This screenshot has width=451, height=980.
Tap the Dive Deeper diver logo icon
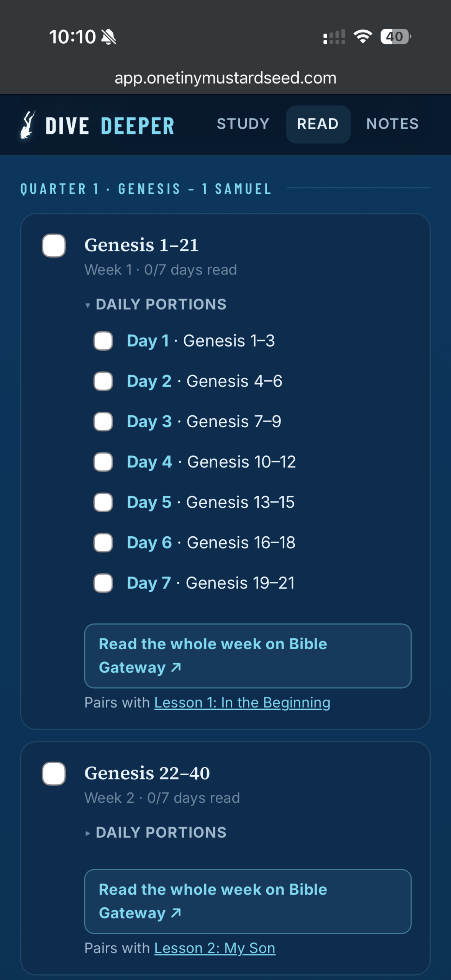(x=28, y=125)
